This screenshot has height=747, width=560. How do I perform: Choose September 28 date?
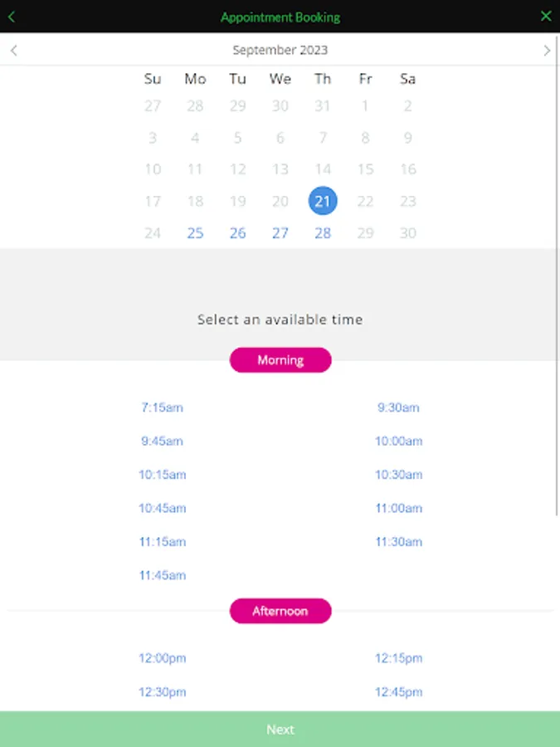(323, 233)
